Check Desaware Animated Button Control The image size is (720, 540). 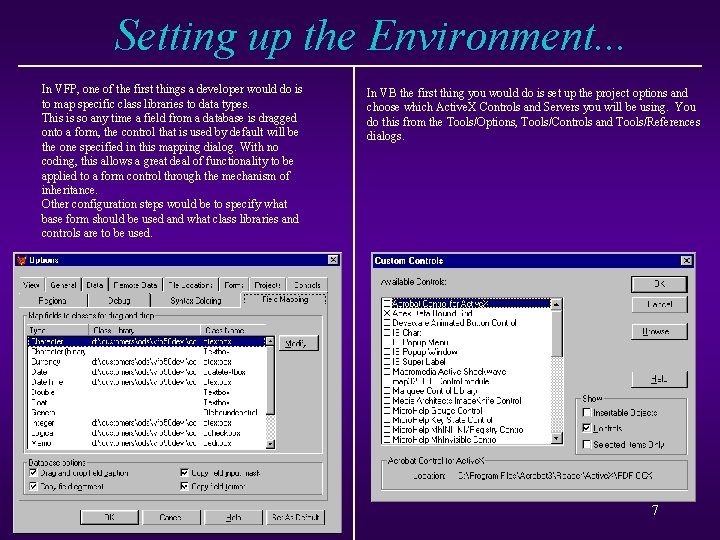[x=387, y=323]
